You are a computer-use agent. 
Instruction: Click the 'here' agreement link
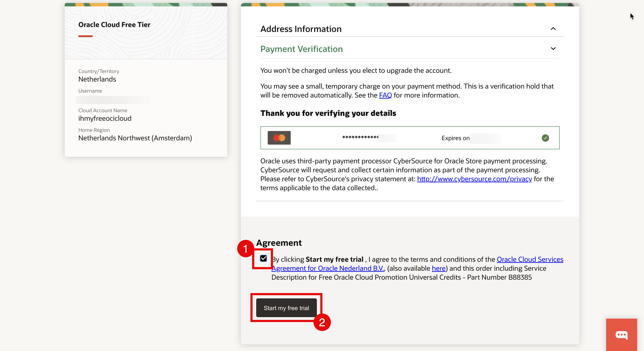click(438, 268)
